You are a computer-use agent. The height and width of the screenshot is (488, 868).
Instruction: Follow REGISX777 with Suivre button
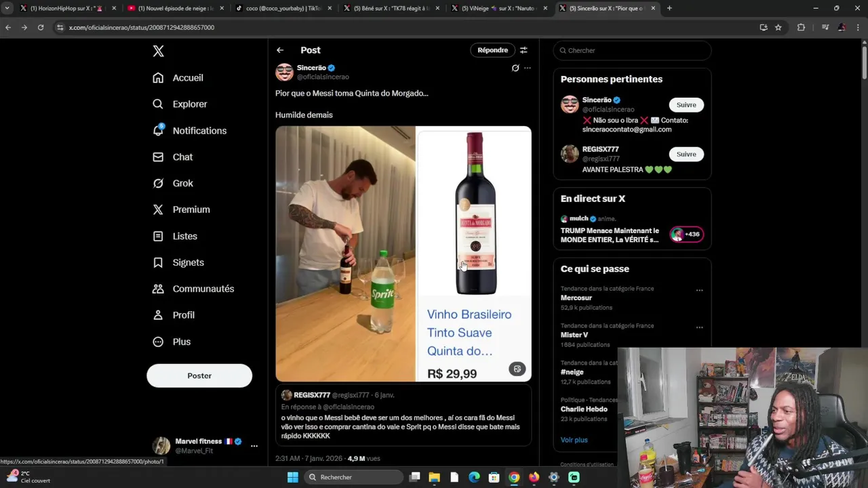[686, 155]
